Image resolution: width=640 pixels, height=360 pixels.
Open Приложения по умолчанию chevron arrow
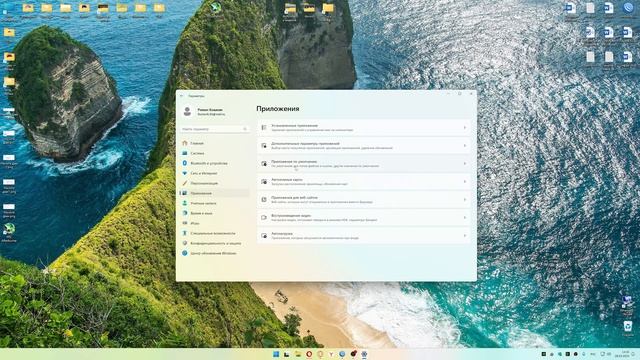[x=464, y=164]
